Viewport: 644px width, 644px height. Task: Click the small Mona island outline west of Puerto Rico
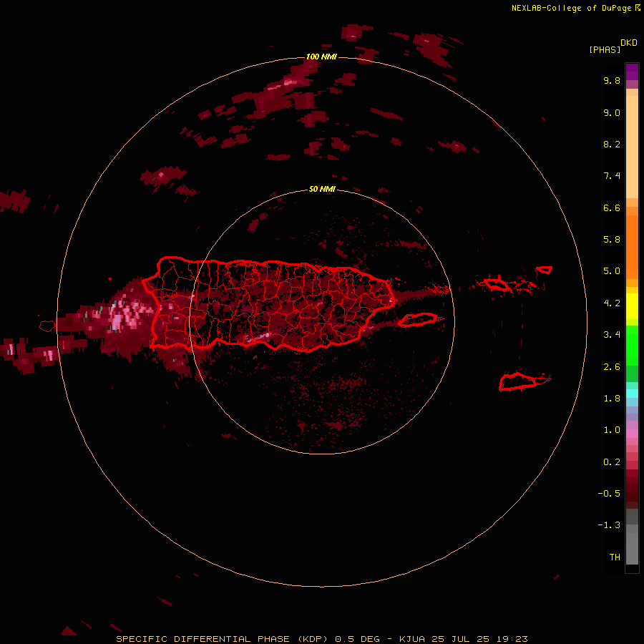click(47, 326)
